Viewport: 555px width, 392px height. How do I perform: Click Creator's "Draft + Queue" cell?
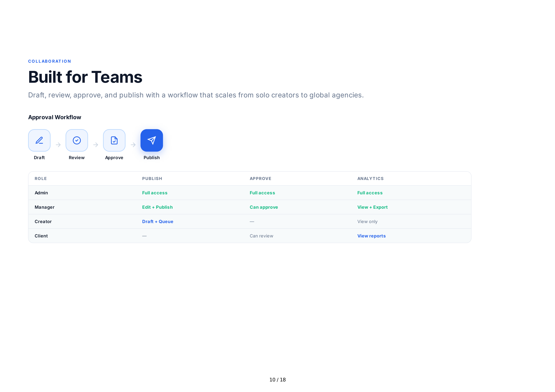click(x=158, y=221)
